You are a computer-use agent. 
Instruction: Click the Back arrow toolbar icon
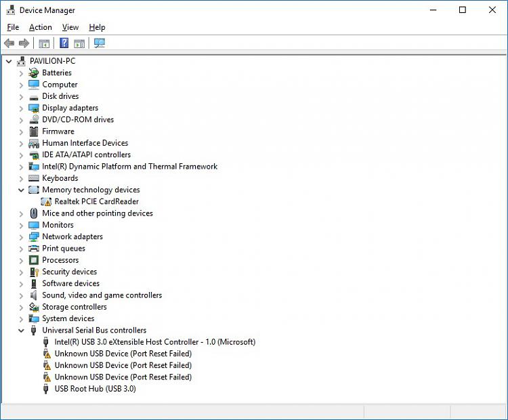tap(9, 43)
